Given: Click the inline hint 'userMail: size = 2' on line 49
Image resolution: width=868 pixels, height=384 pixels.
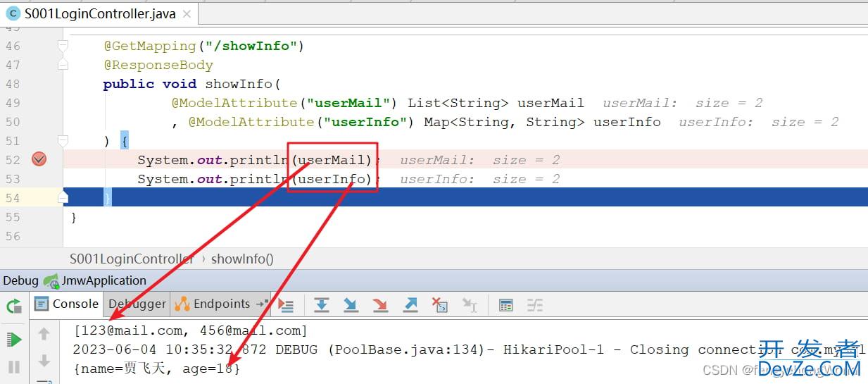Looking at the screenshot, I should pyautogui.click(x=683, y=103).
